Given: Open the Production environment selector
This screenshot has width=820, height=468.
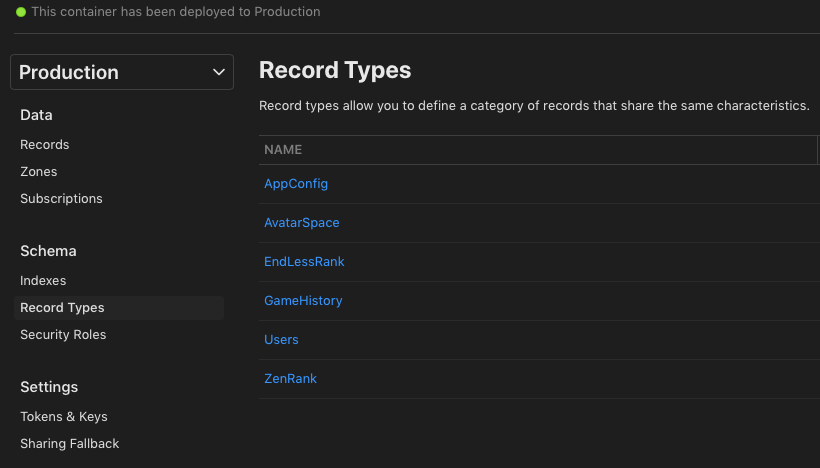Looking at the screenshot, I should [122, 72].
